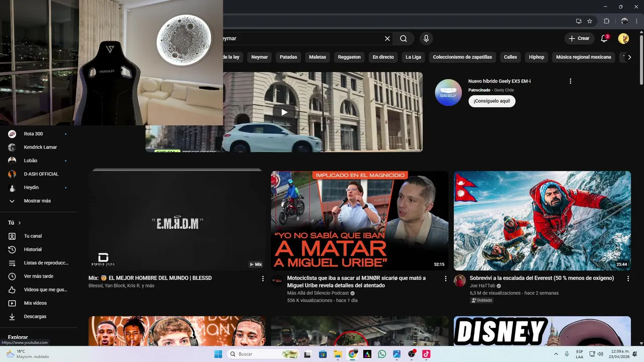Click the taskbar Buscar search box
644x362 pixels.
coord(264,354)
